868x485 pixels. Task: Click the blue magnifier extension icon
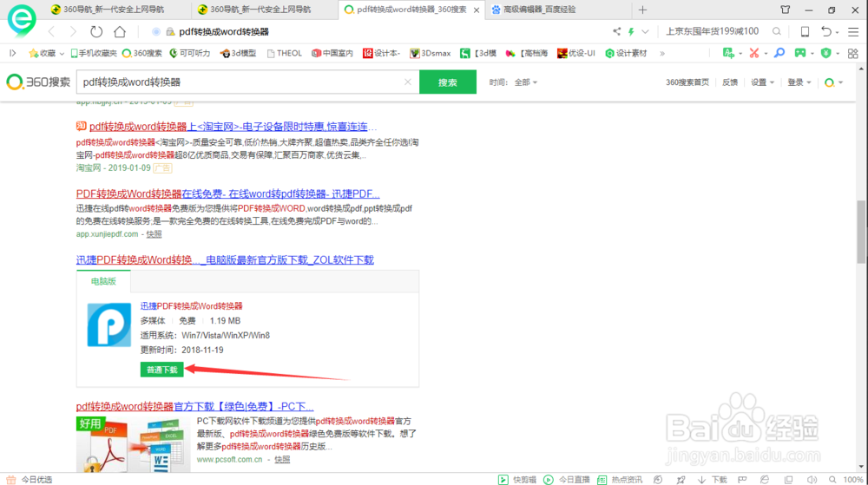click(779, 53)
